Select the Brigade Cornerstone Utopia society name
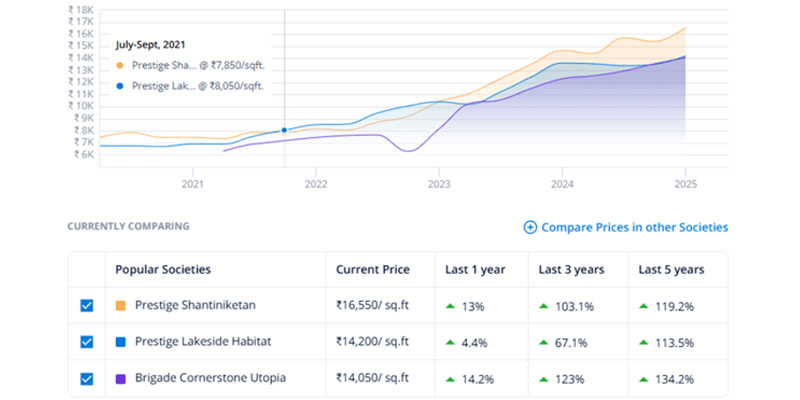 tap(210, 379)
